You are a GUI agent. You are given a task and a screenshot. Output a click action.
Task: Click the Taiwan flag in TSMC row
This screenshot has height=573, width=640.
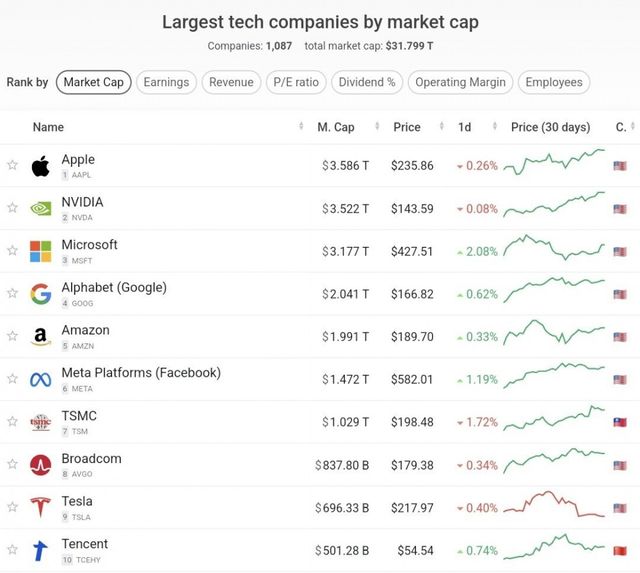(x=620, y=422)
